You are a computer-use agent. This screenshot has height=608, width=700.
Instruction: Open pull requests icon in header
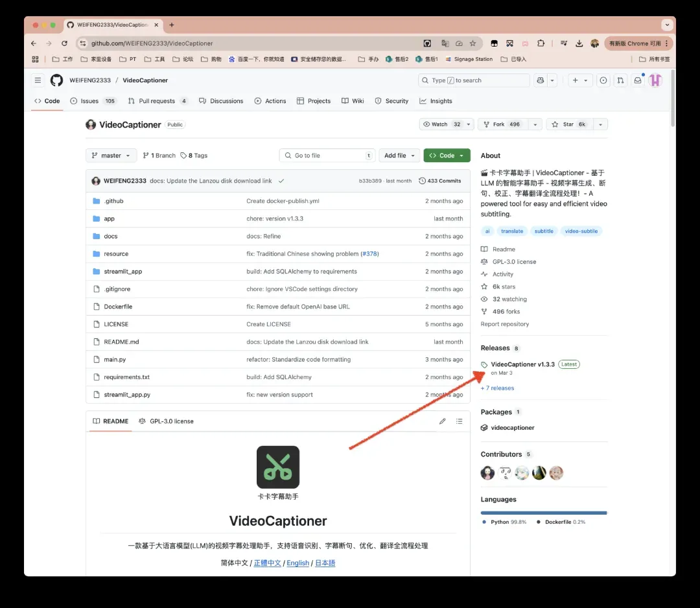(620, 80)
